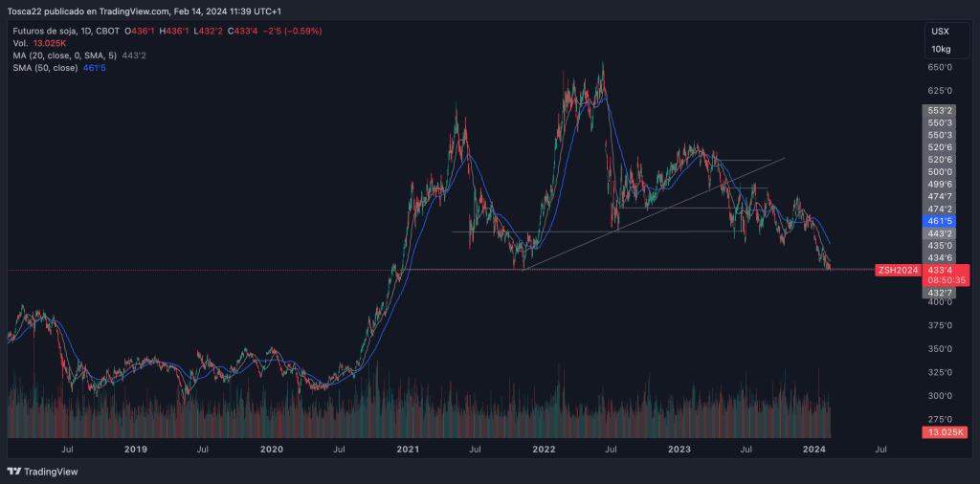Select the Vol. indicator legend
Viewport: 980px width, 484px height.
coord(21,43)
